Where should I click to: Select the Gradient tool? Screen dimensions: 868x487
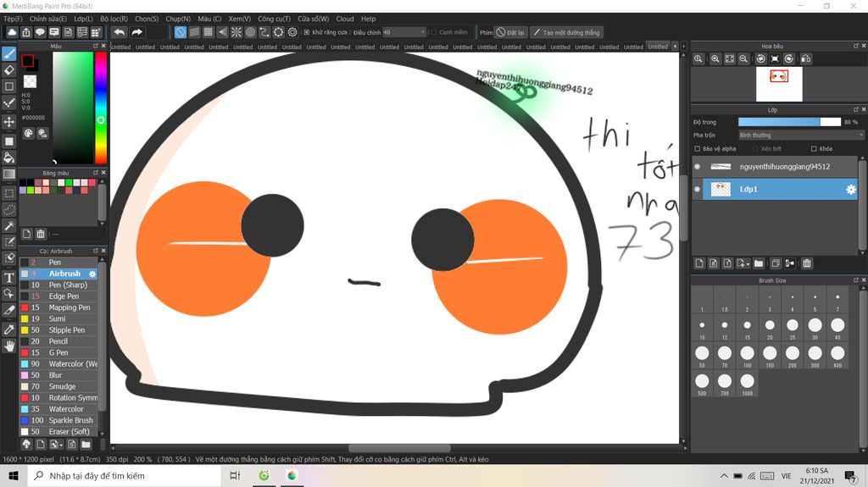tap(8, 174)
